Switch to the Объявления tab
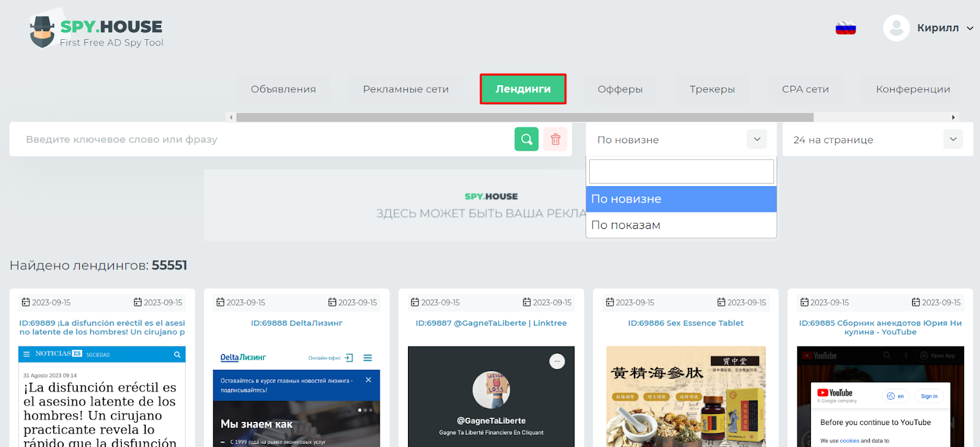This screenshot has height=447, width=980. pos(284,89)
